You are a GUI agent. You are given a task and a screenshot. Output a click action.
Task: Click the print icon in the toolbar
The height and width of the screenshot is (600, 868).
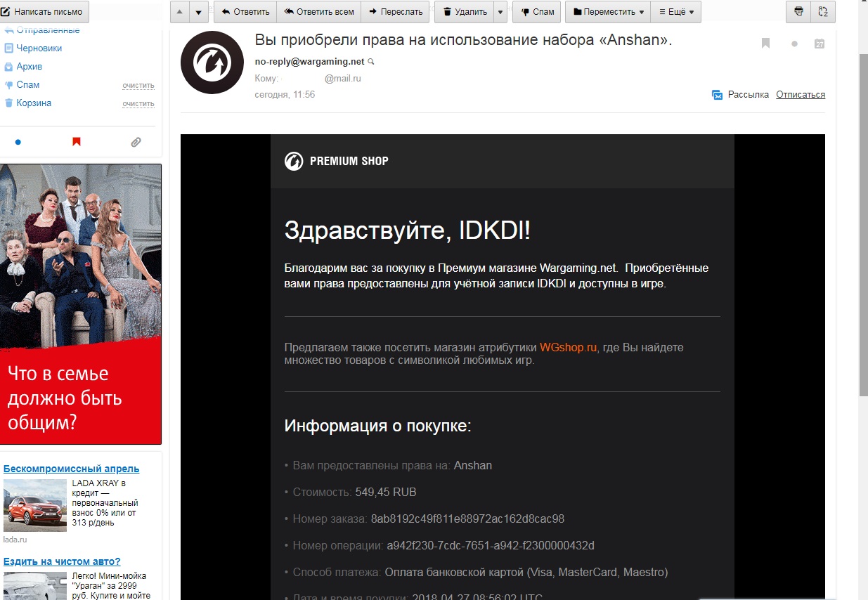click(798, 12)
